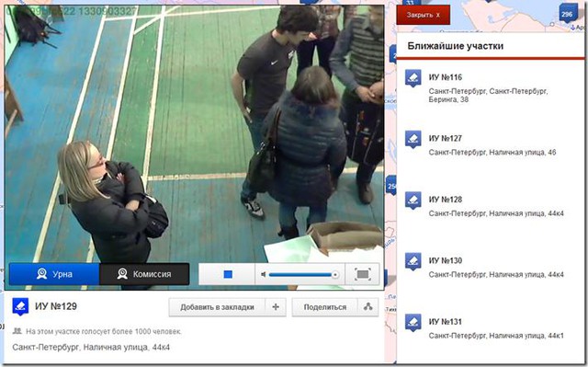
Task: Click Добавить в закладки button
Action: [x=217, y=307]
